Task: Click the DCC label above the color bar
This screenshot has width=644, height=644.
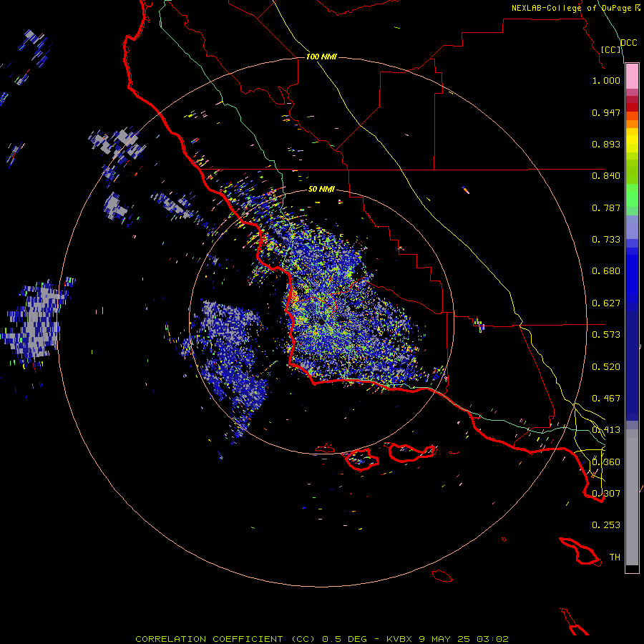Action: (629, 43)
